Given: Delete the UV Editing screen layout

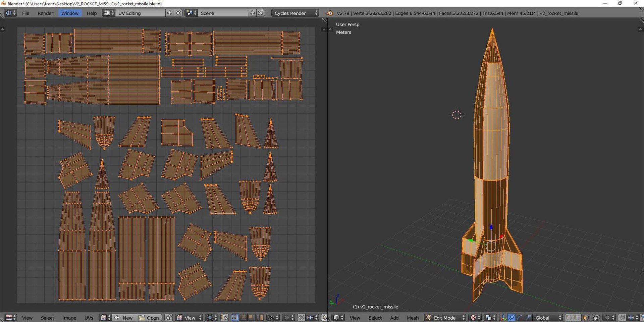Looking at the screenshot, I should coord(178,13).
